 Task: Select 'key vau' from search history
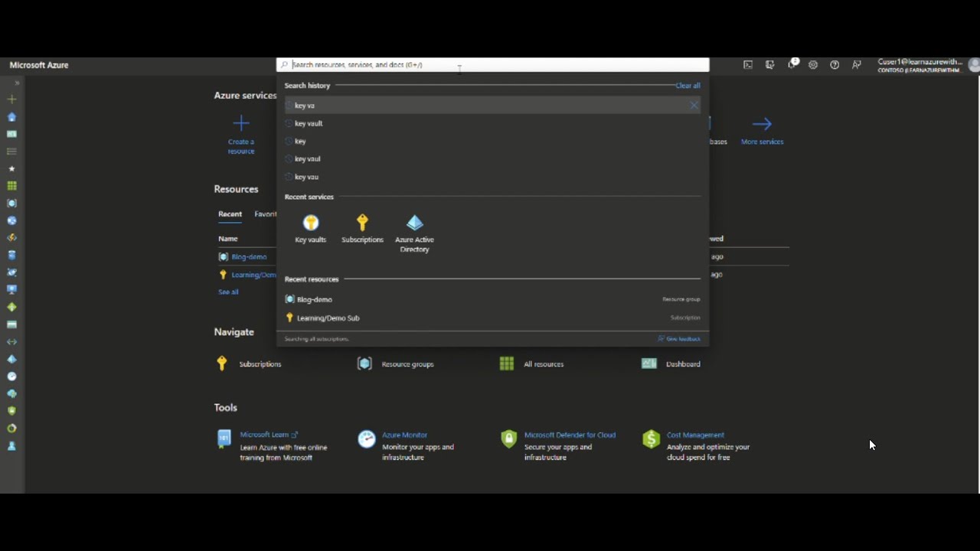pos(492,177)
